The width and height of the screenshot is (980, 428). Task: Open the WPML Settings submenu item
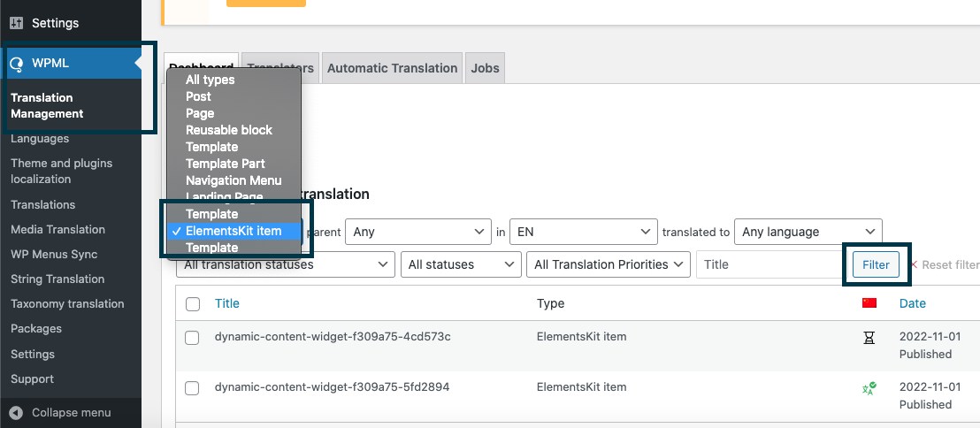click(33, 355)
